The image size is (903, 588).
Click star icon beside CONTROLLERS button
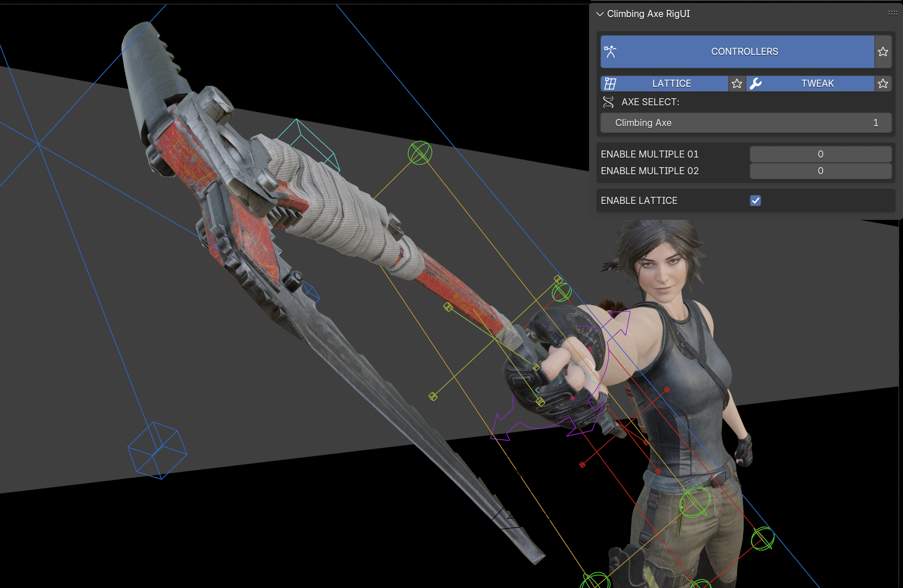pos(883,52)
